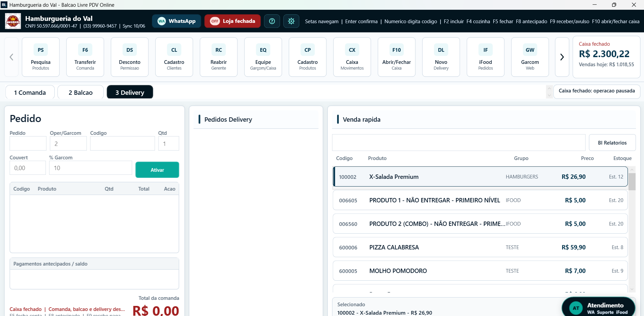Open Cadastro Clientes (CL) shortcut
The width and height of the screenshot is (644, 316).
174,57
